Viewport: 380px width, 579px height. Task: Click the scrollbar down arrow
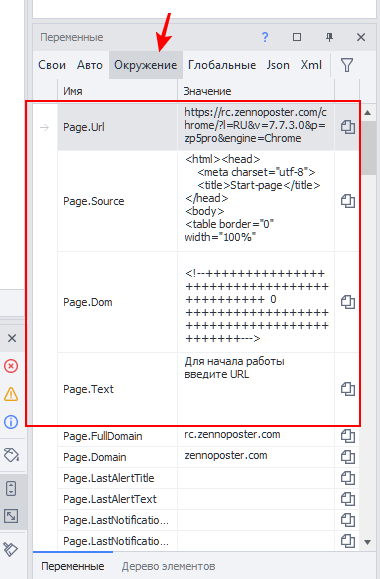(367, 542)
